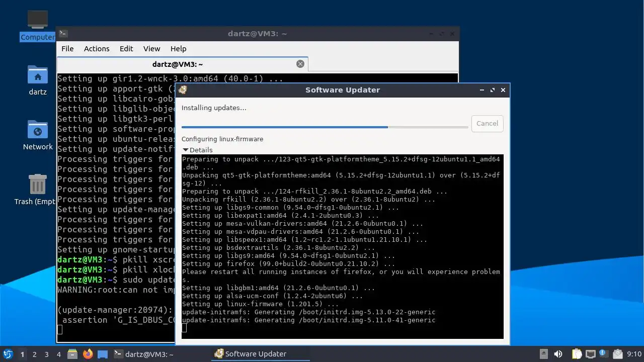Click the 'Setting up alsa-ucm-conf' line

point(272,296)
